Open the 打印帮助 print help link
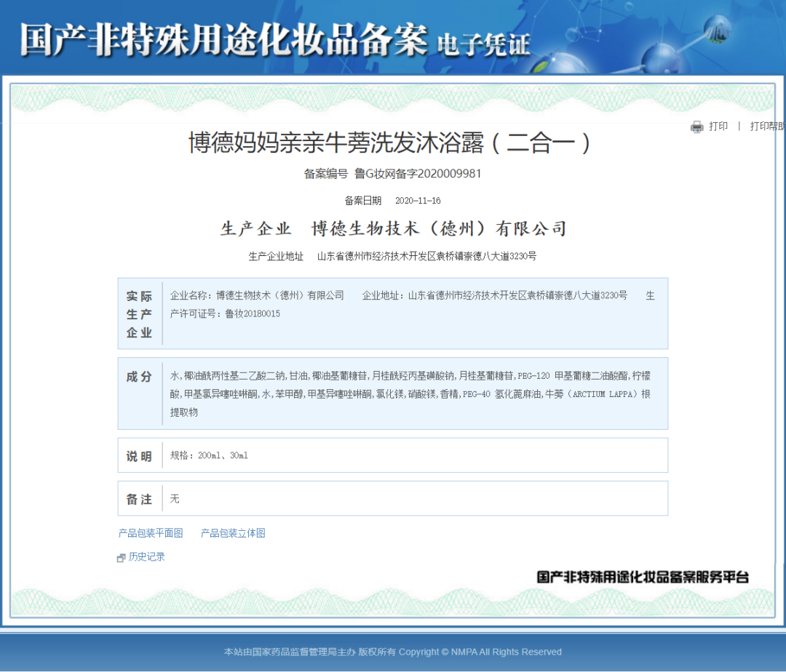The image size is (786, 672). (x=767, y=127)
